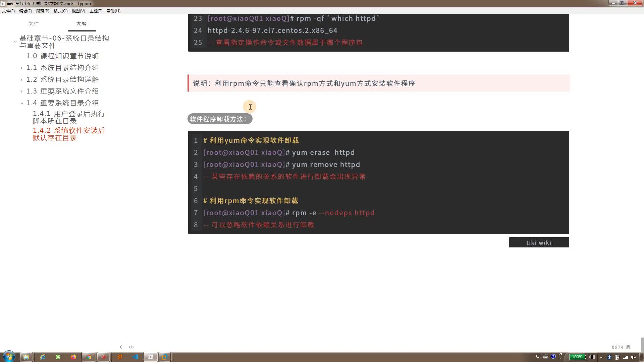Click the comment '# 利用yum命令实现软件卸载'

[251, 140]
